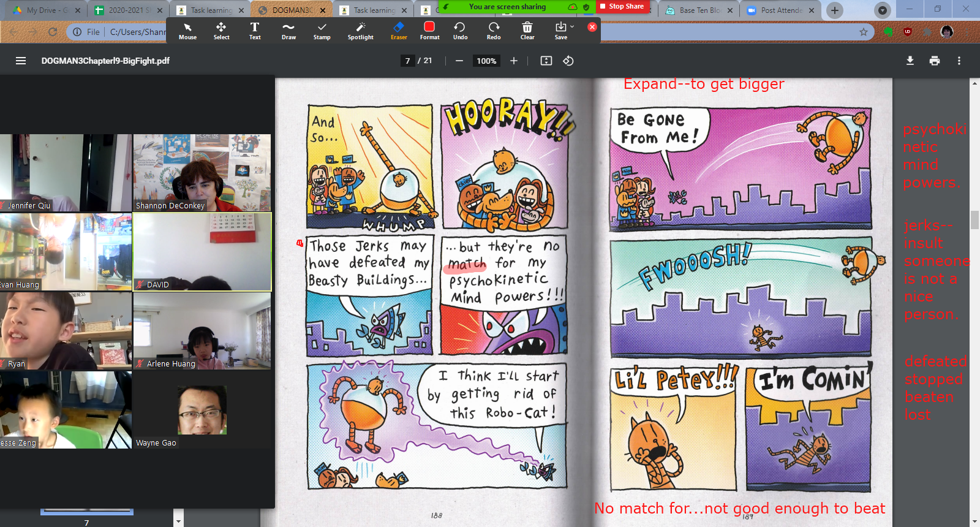The height and width of the screenshot is (527, 980).
Task: Choose the Stamp tool
Action: coord(322,31)
